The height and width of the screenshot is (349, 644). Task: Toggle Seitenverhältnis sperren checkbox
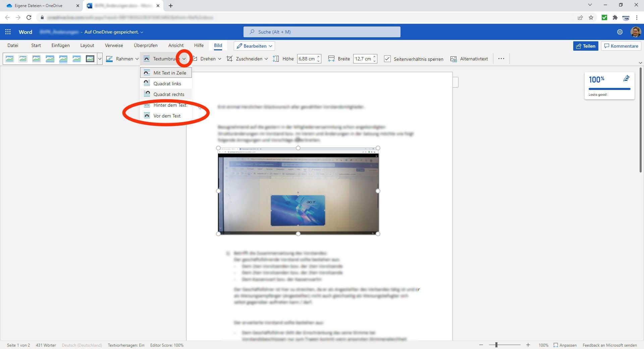387,59
